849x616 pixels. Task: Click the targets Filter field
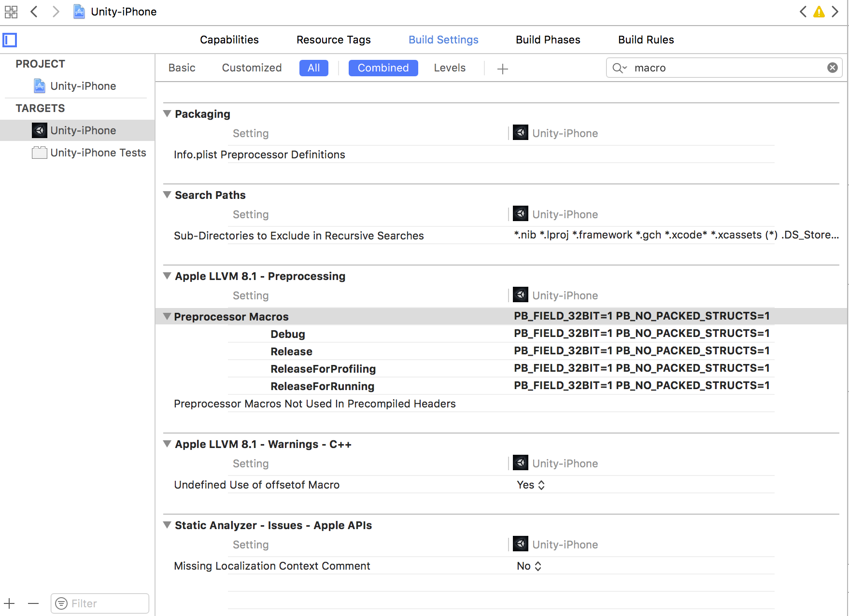(x=100, y=603)
